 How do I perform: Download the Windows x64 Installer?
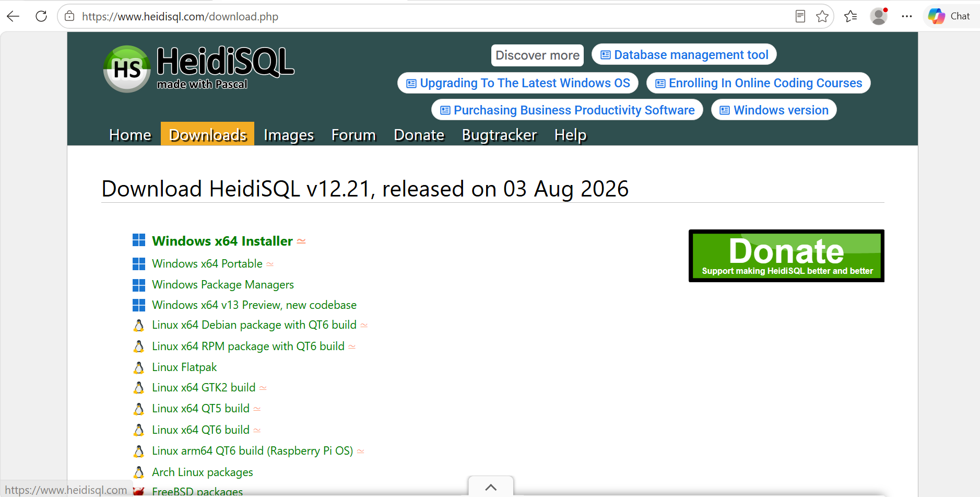coord(222,241)
